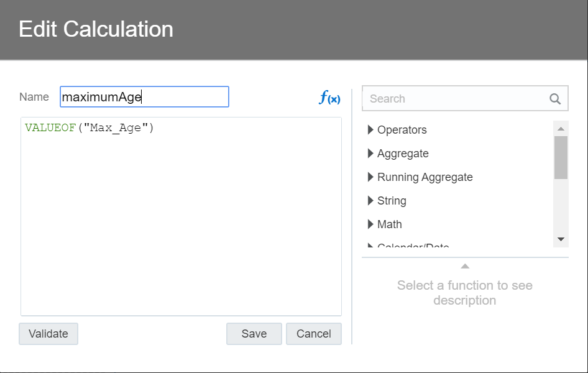Expand the Operators category arrow
The image size is (588, 373).
[370, 130]
